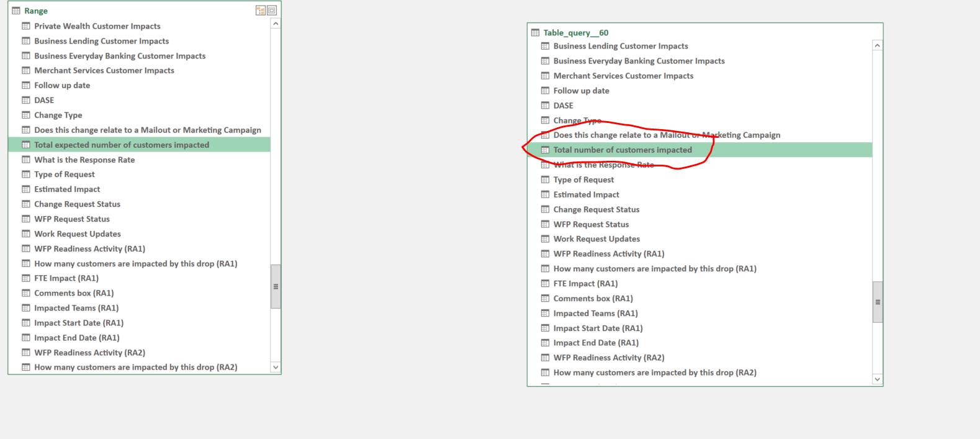980x439 pixels.
Task: Click the table icon beside the Range title
Action: (16, 11)
